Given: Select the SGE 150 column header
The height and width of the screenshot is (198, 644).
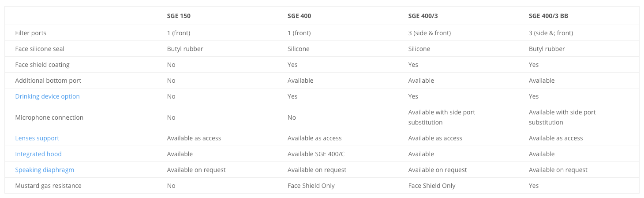Looking at the screenshot, I should point(179,16).
